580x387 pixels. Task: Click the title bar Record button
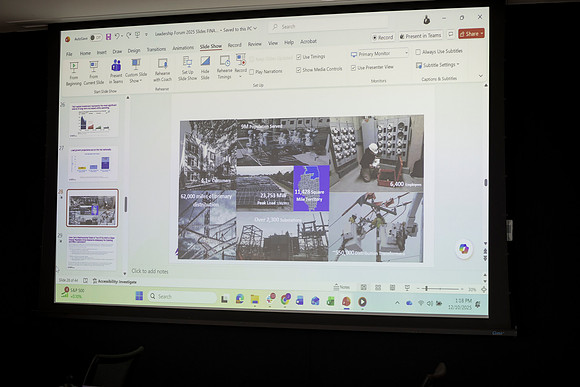[383, 37]
